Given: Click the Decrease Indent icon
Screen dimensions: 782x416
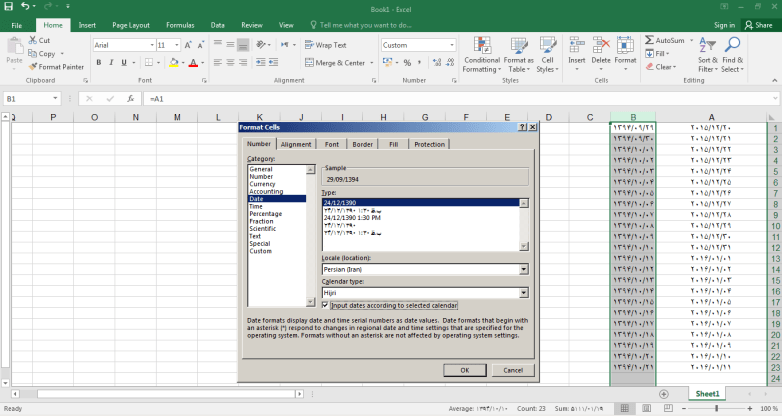Looking at the screenshot, I should point(260,62).
